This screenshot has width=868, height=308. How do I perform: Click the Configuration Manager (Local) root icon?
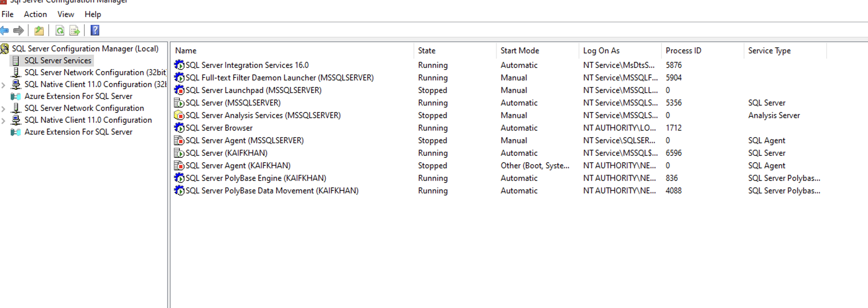5,49
